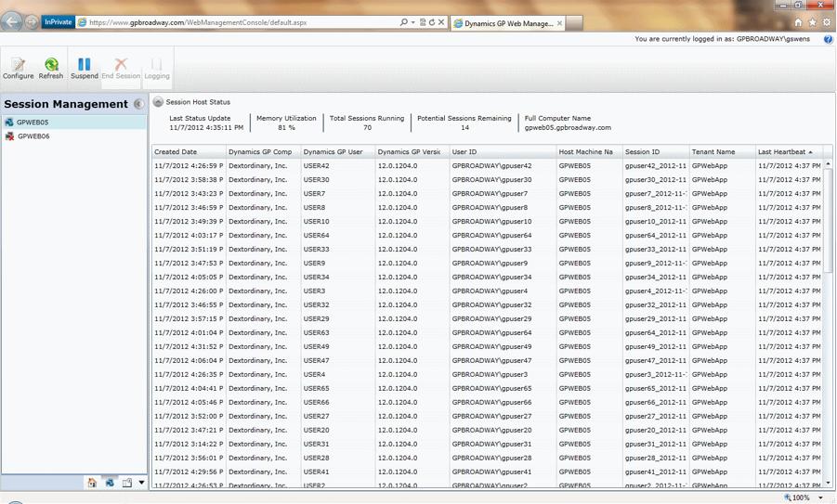The width and height of the screenshot is (837, 504).
Task: Select the USER9 session row
Action: point(487,263)
